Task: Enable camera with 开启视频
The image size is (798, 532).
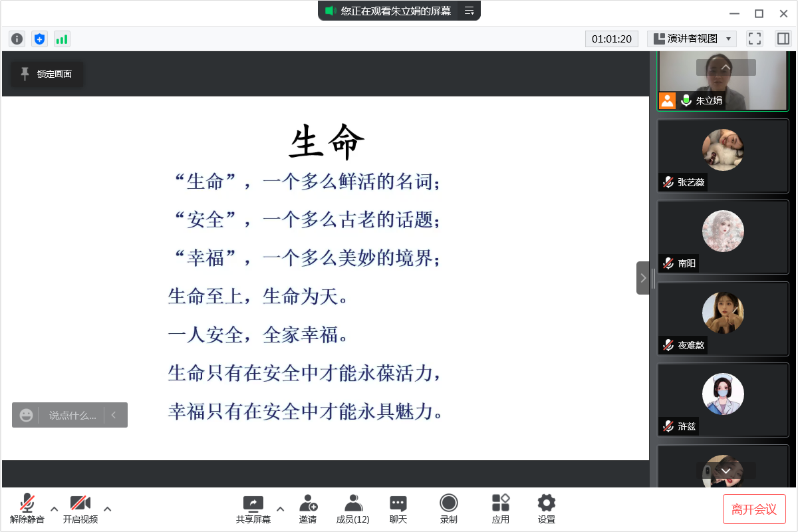Action: tap(80, 507)
